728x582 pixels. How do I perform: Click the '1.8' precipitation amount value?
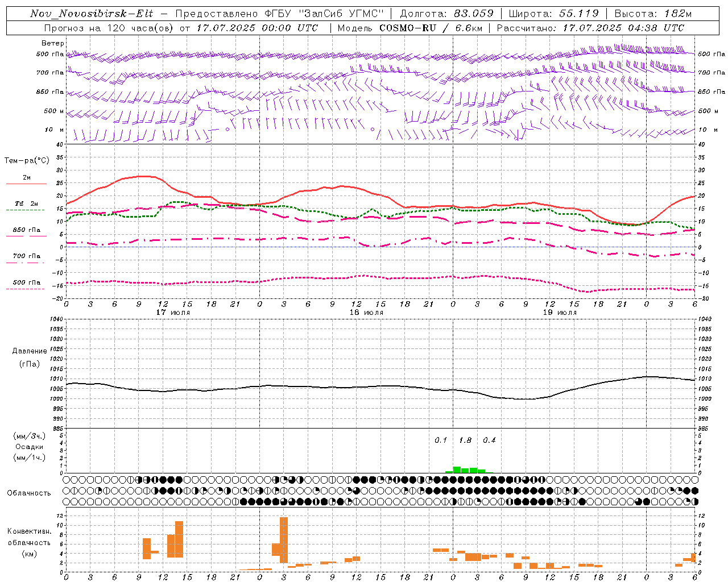click(465, 440)
